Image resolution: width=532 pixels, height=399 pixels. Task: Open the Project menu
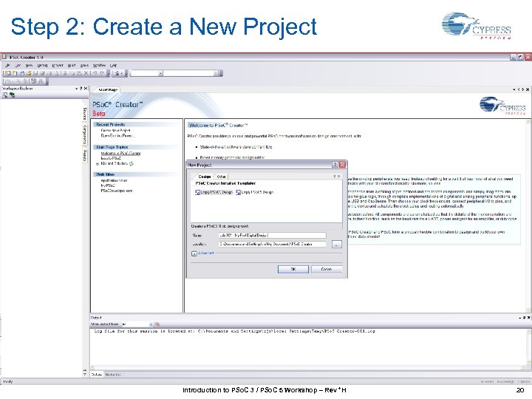click(x=58, y=65)
